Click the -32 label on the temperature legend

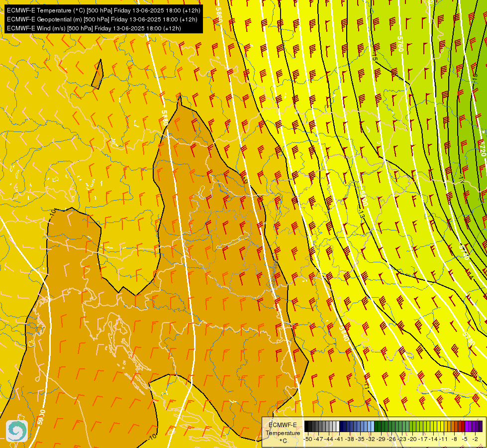click(371, 439)
